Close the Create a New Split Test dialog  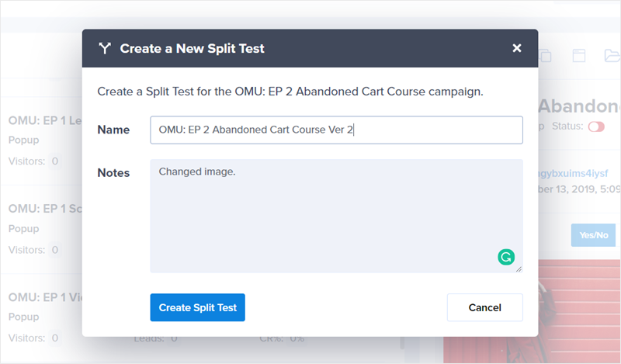[517, 48]
